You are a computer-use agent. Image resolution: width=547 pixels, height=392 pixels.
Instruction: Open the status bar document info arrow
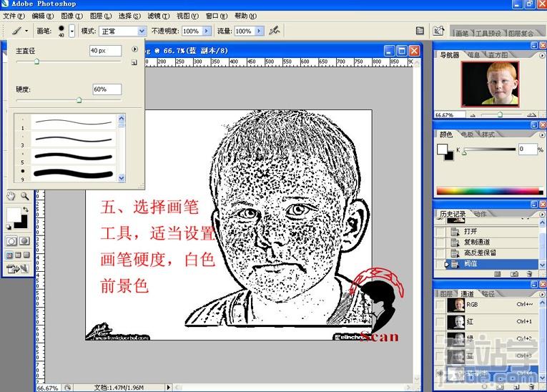[x=169, y=388]
